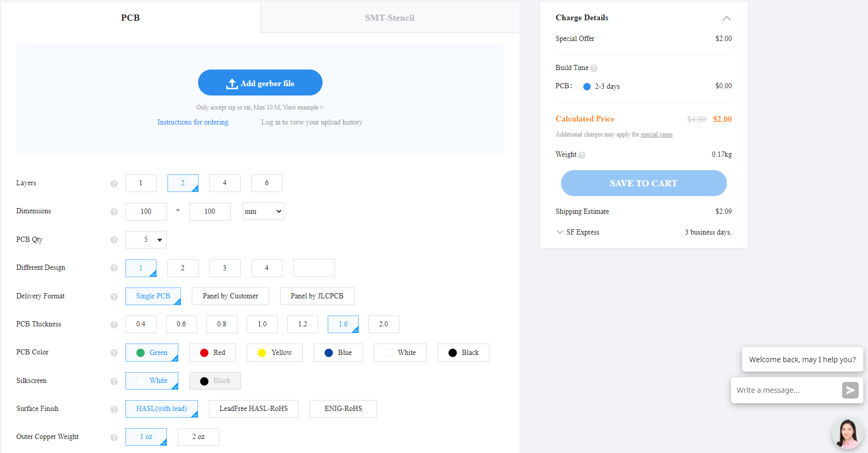Click the question mark next to Build Time

(x=594, y=68)
